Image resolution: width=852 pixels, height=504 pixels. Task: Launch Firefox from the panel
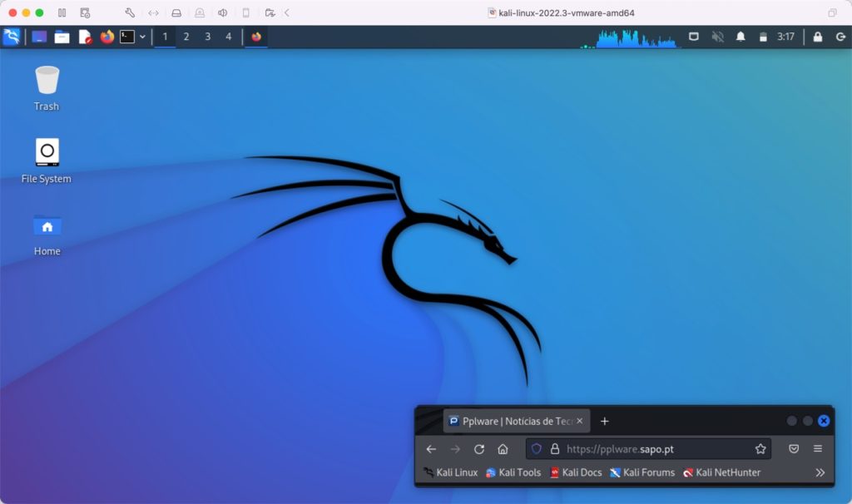[107, 37]
